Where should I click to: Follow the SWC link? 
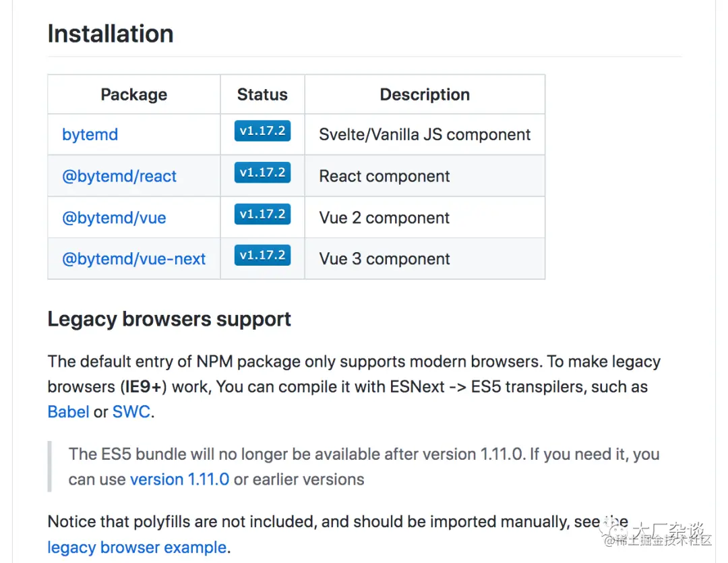[131, 412]
